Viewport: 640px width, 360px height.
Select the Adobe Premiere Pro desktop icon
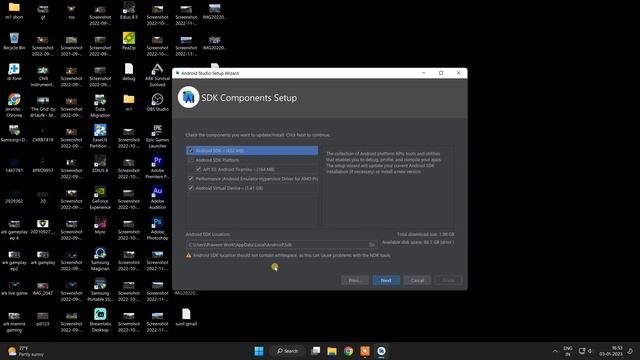click(x=158, y=167)
